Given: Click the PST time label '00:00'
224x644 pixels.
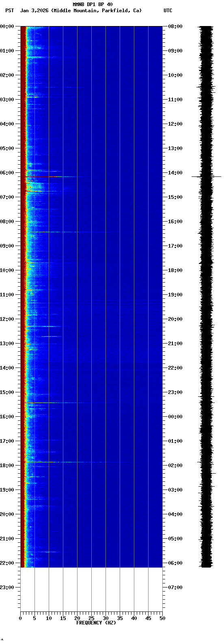Looking at the screenshot, I should coord(6,26).
